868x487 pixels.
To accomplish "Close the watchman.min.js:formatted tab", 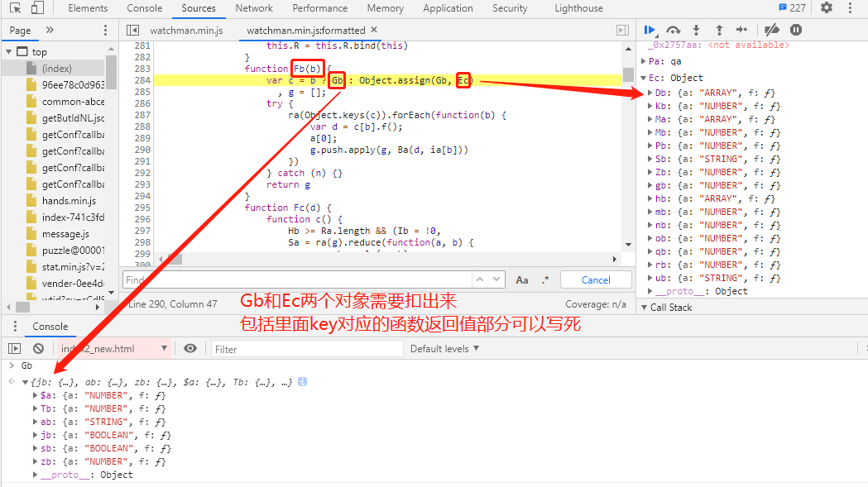I will (374, 30).
